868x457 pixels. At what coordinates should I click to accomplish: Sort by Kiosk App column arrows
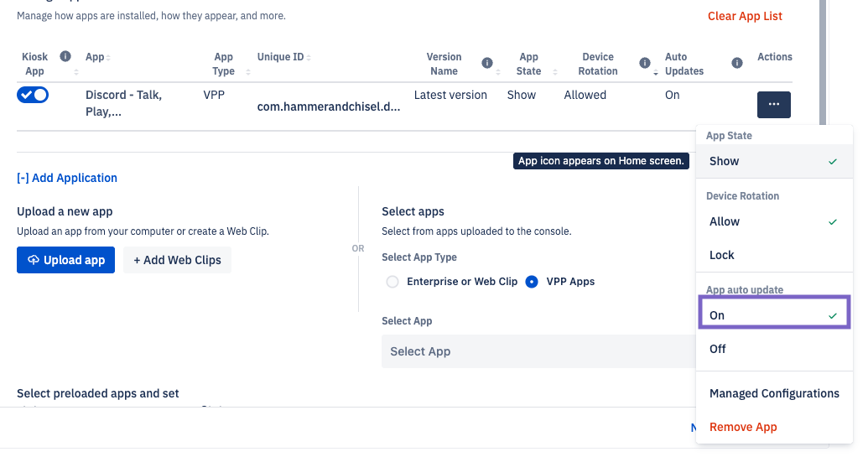point(75,72)
